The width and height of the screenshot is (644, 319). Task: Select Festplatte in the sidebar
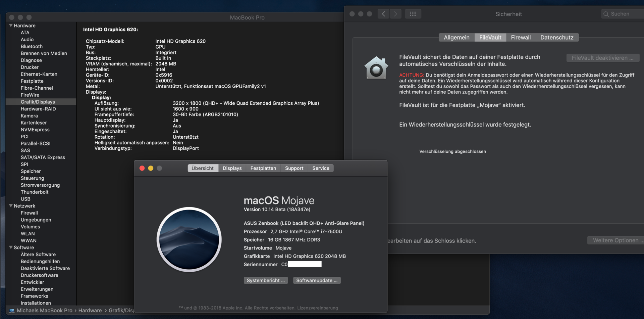click(32, 81)
